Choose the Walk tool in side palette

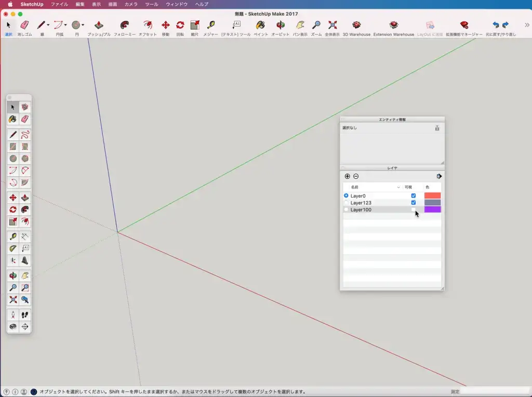point(25,315)
